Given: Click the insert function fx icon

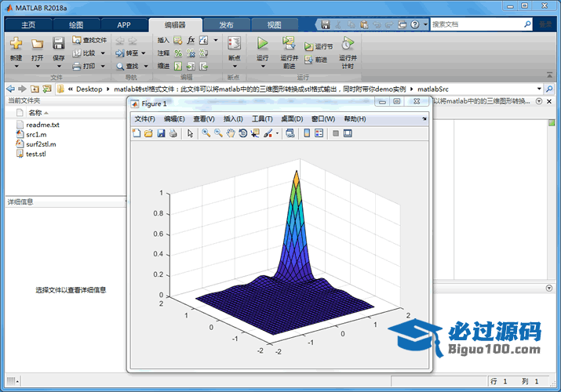Looking at the screenshot, I should coord(191,40).
